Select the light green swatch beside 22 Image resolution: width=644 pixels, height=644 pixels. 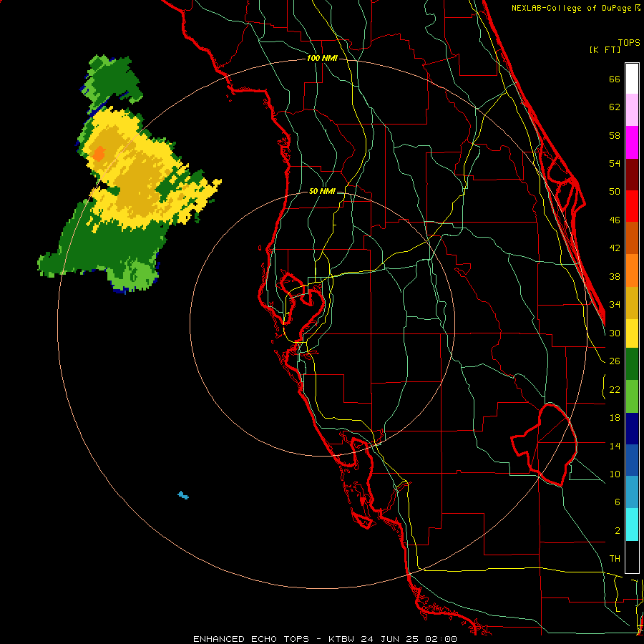(x=632, y=396)
